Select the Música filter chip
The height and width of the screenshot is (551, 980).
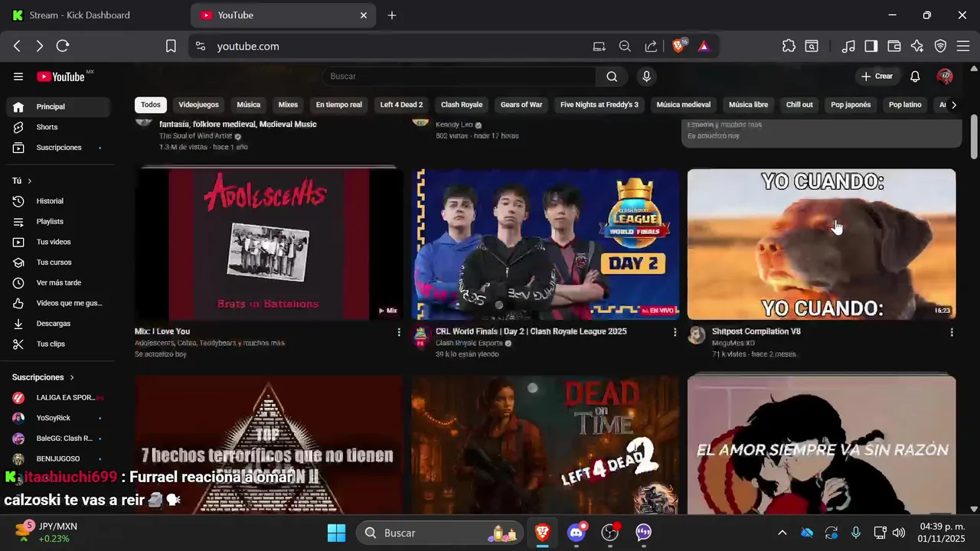[x=248, y=105]
